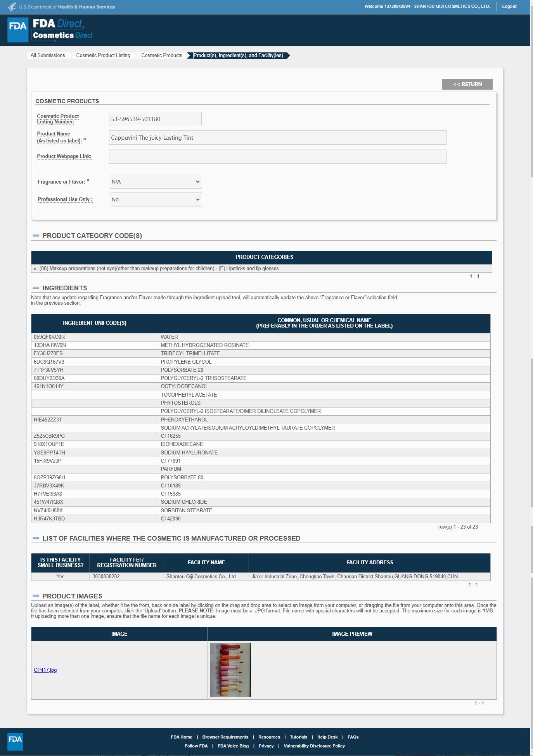This screenshot has width=533, height=756.
Task: Click the HHS eagle logo at top
Action: click(x=12, y=7)
